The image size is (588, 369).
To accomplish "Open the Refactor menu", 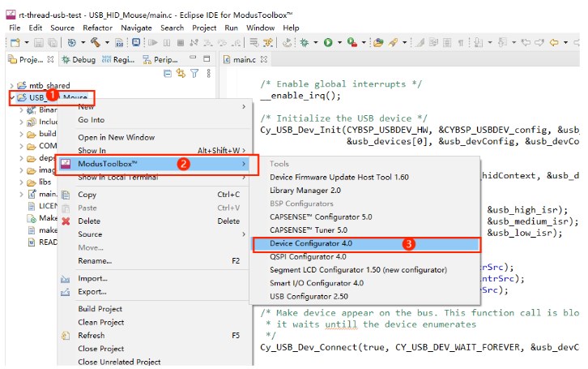I will (97, 28).
